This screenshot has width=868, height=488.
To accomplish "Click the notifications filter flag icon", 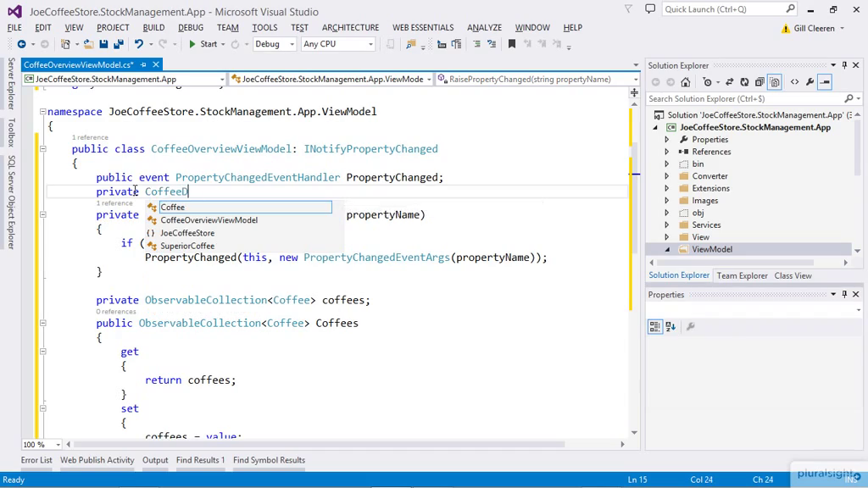I will [x=628, y=9].
